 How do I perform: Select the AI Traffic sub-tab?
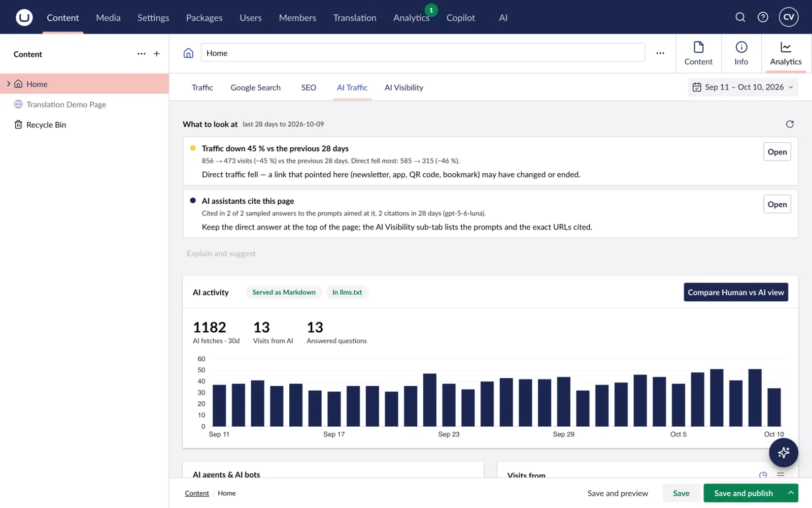click(352, 87)
